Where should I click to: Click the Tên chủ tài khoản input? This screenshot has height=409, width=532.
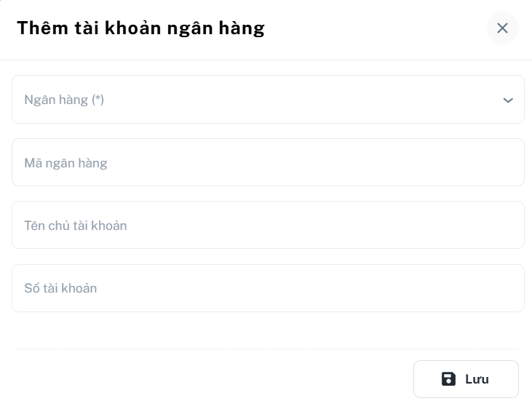point(268,225)
